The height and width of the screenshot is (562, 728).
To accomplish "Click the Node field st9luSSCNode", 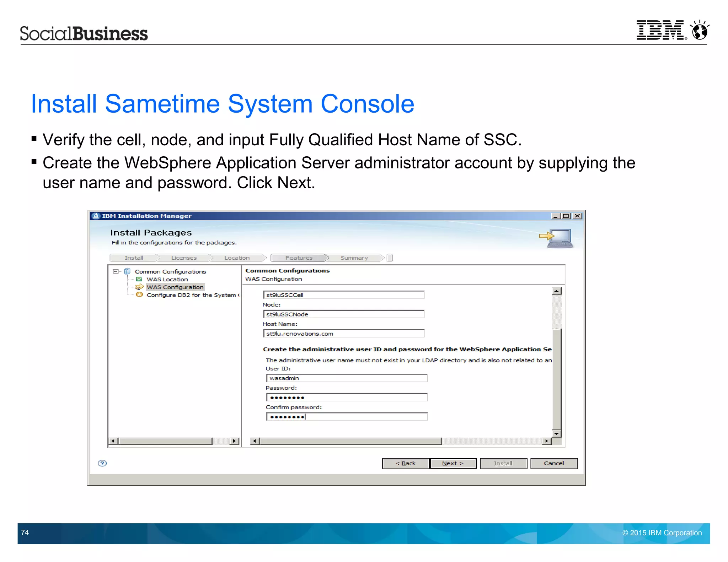I will (x=344, y=314).
